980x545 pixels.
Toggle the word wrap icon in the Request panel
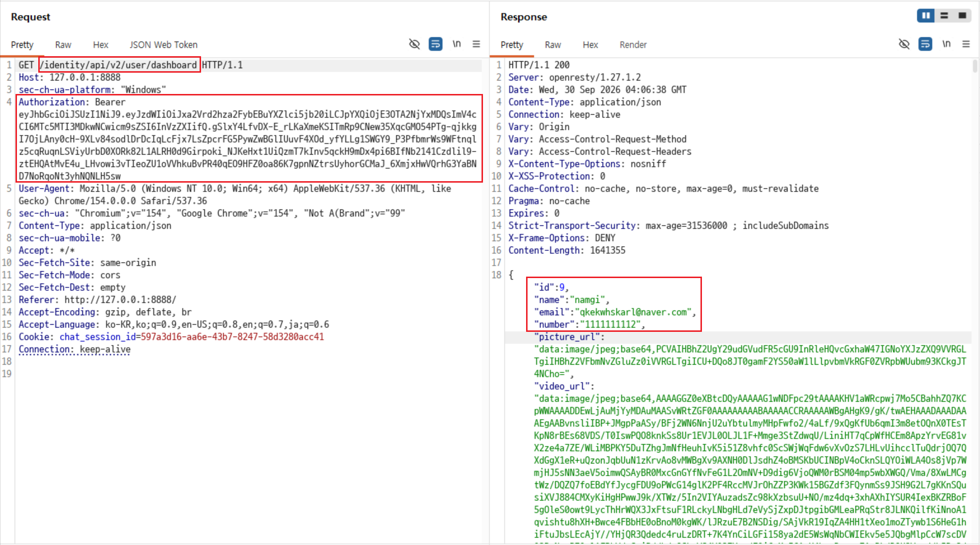(x=436, y=44)
